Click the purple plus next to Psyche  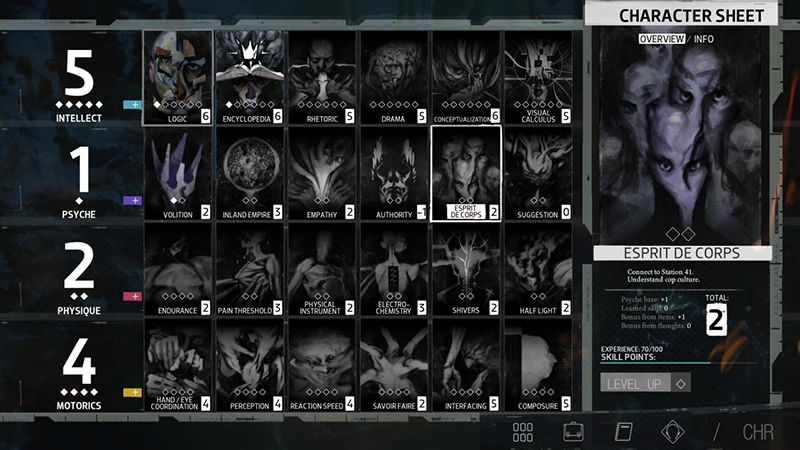click(x=132, y=201)
